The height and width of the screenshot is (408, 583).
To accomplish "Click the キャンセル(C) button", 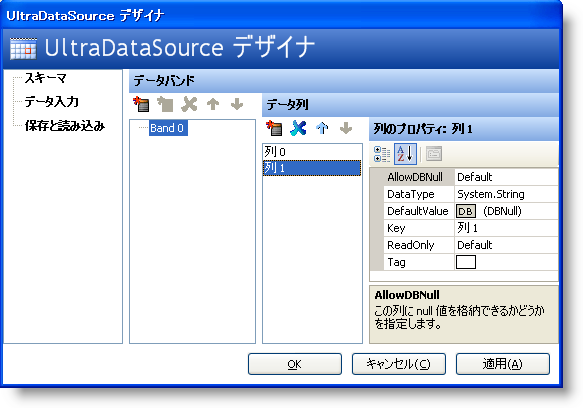I will click(399, 364).
